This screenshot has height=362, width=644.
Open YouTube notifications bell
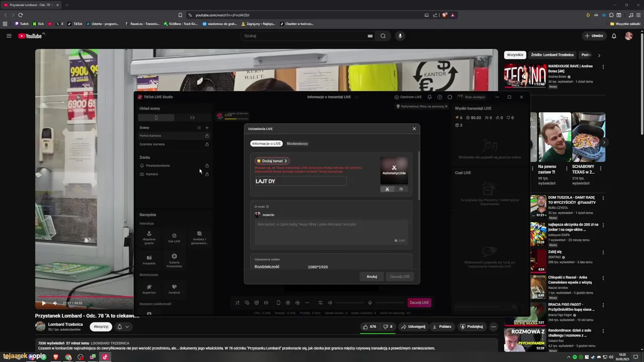[614, 36]
